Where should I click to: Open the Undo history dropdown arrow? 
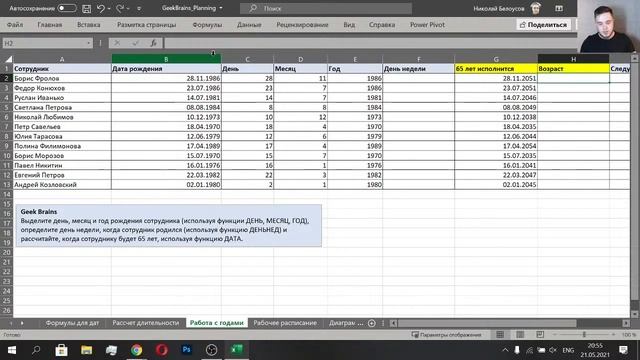(x=109, y=9)
